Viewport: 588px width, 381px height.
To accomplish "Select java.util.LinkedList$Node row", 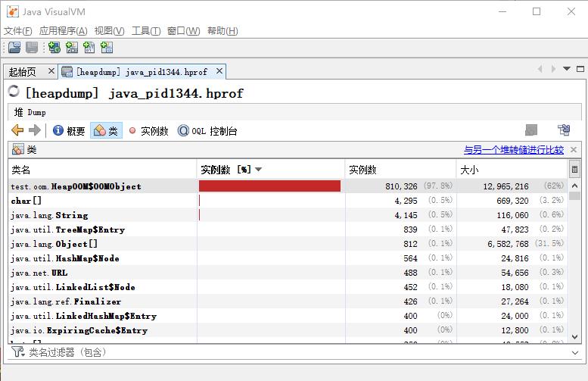I will (288, 287).
